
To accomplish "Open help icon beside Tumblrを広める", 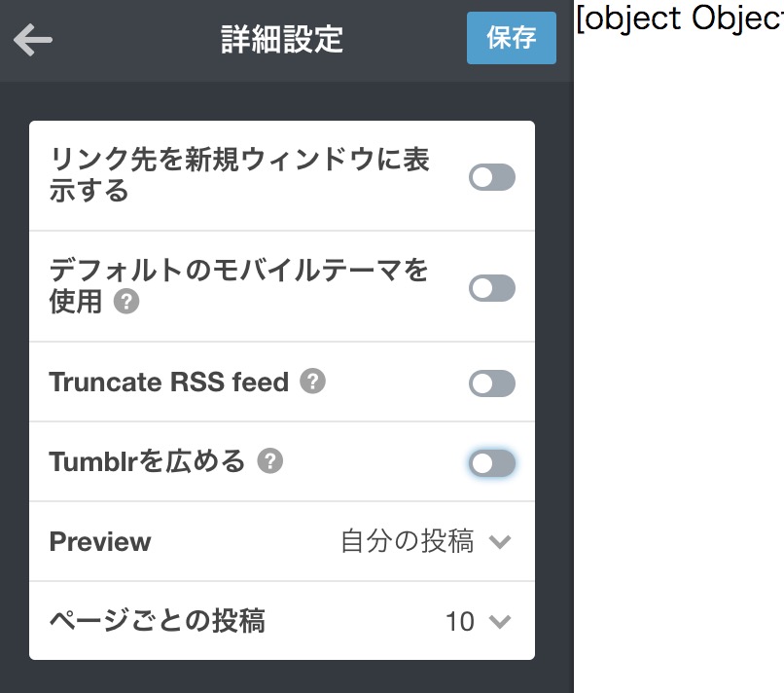I will pyautogui.click(x=270, y=460).
